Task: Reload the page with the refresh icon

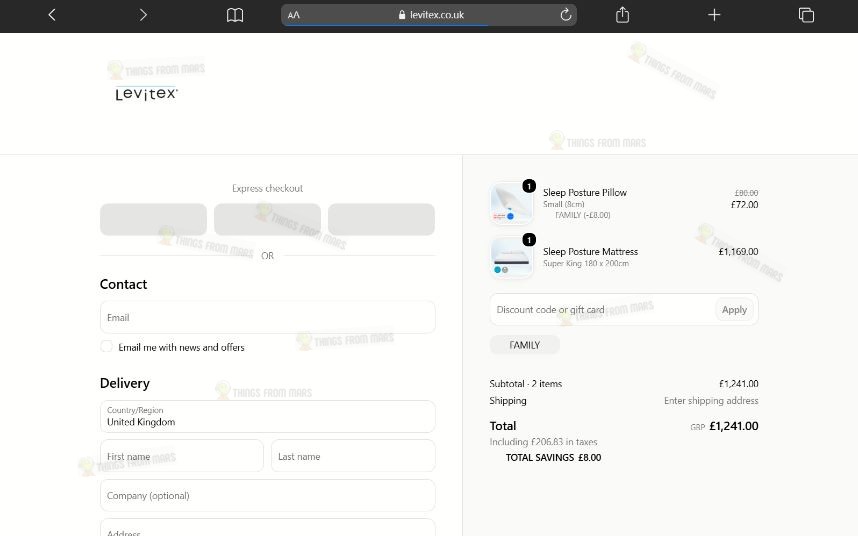Action: coord(566,15)
